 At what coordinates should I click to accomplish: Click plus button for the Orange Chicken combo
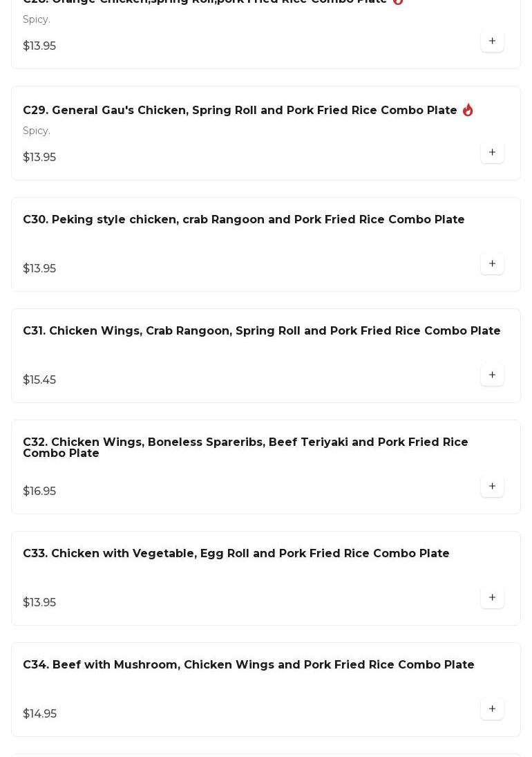pos(492,41)
